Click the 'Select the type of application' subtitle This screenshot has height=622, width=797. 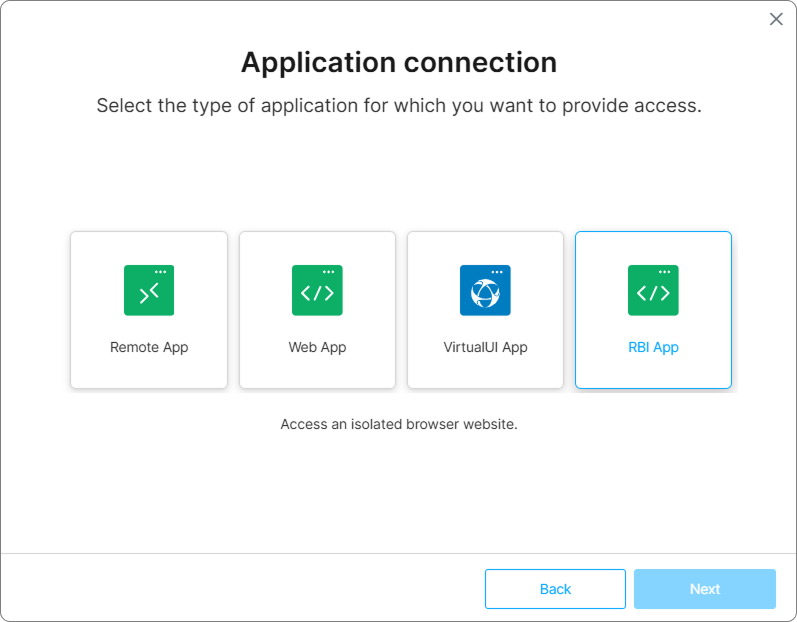(x=399, y=106)
